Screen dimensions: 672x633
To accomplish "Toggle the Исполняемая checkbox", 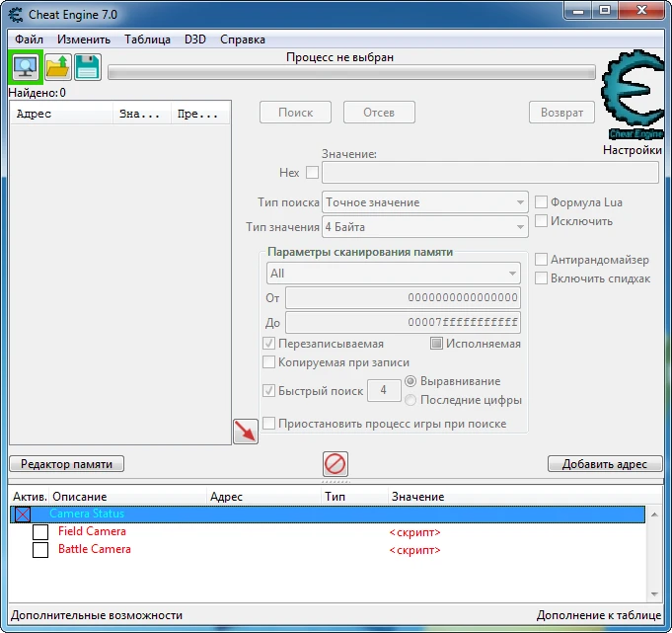I will (436, 343).
